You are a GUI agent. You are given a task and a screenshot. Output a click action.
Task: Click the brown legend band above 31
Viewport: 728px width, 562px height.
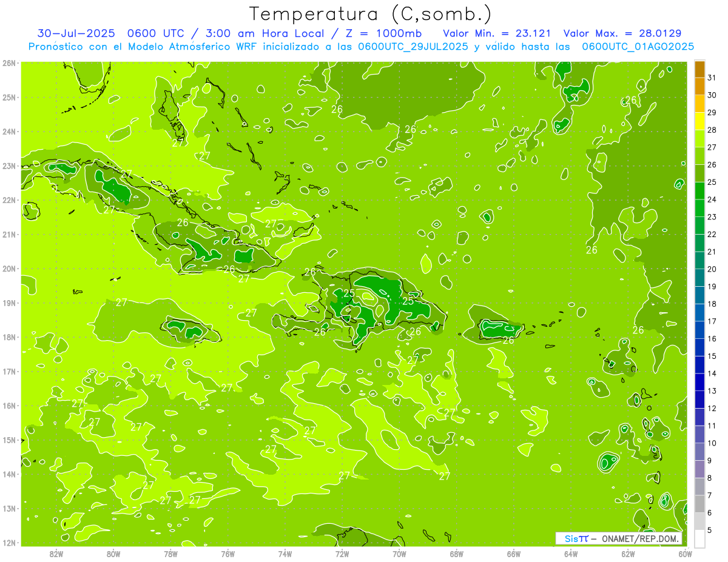coord(699,69)
